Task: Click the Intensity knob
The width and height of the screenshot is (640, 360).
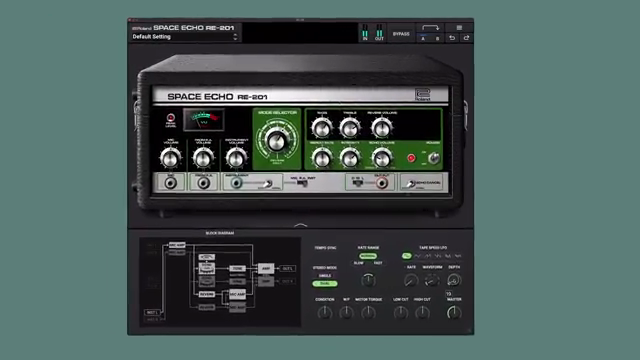Action: [x=350, y=158]
